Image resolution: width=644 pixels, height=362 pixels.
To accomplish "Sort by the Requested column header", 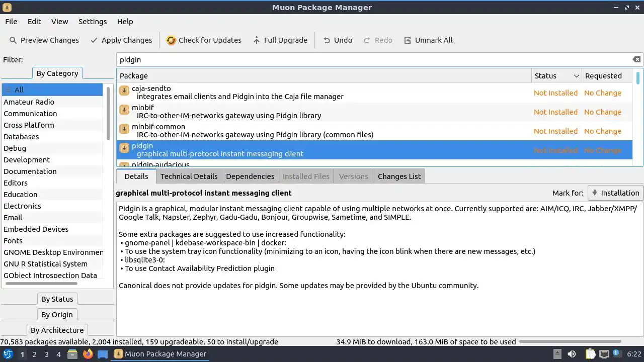I will point(607,76).
